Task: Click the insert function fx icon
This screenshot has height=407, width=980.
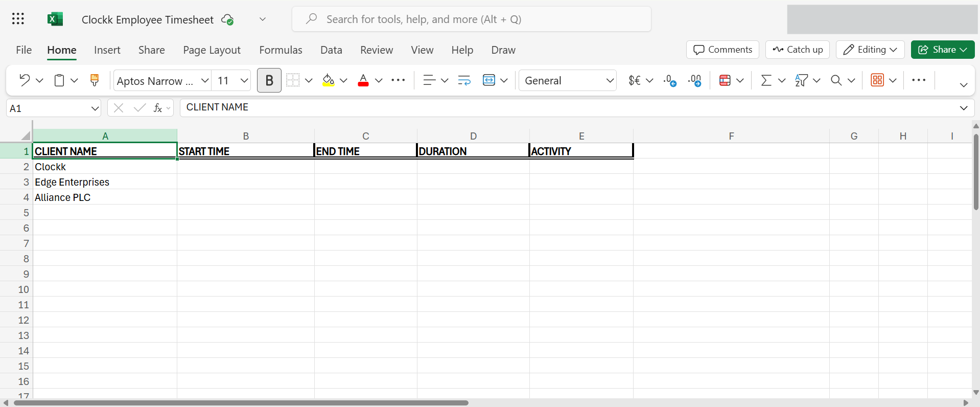Action: coord(158,108)
